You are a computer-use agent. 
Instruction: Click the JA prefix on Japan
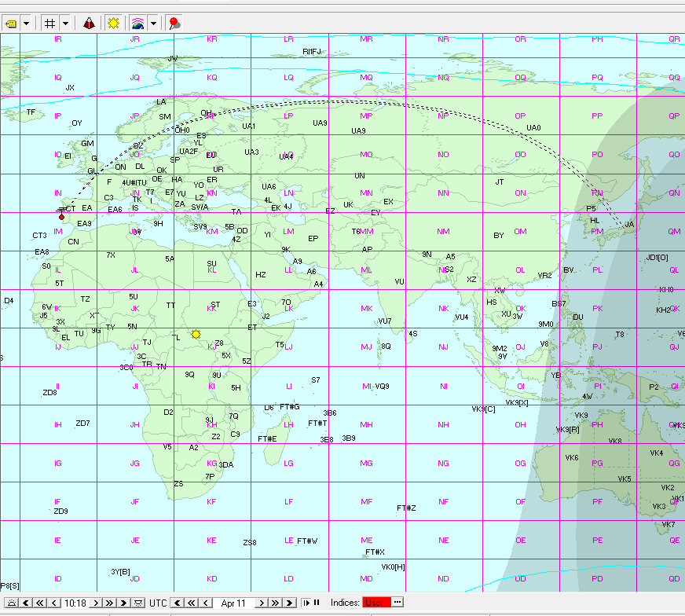click(629, 224)
